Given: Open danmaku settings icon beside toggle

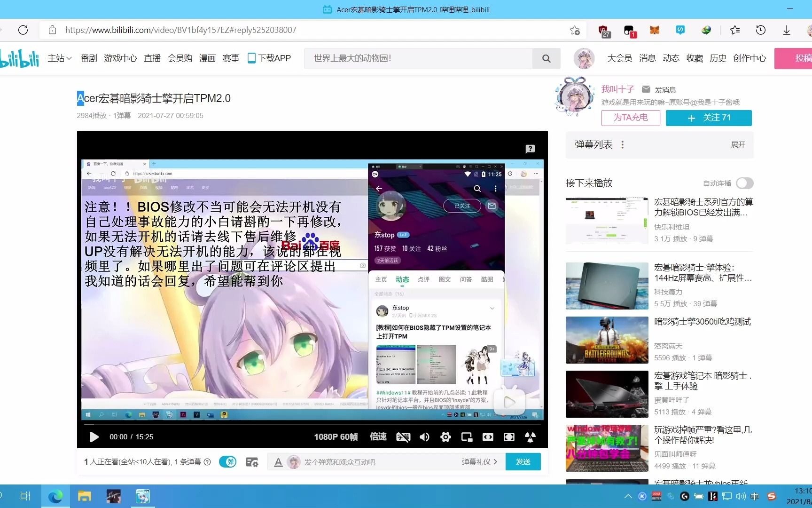Looking at the screenshot, I should tap(252, 462).
